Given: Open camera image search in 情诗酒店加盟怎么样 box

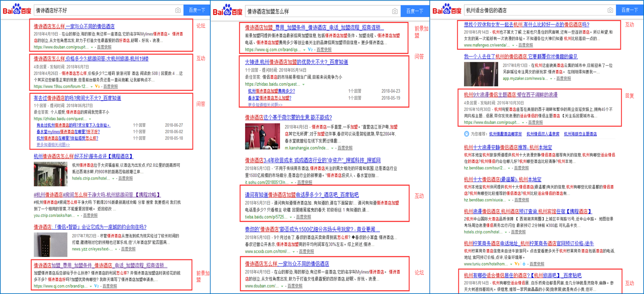Looking at the screenshot, I should (x=395, y=11).
